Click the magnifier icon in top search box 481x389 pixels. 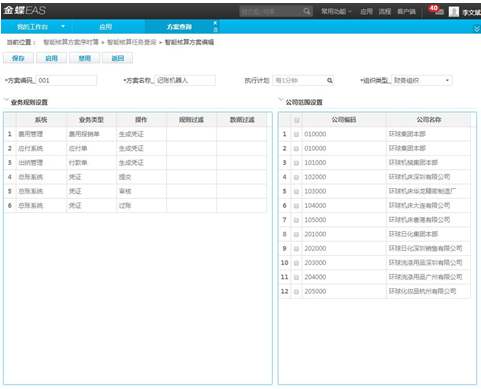(x=307, y=12)
